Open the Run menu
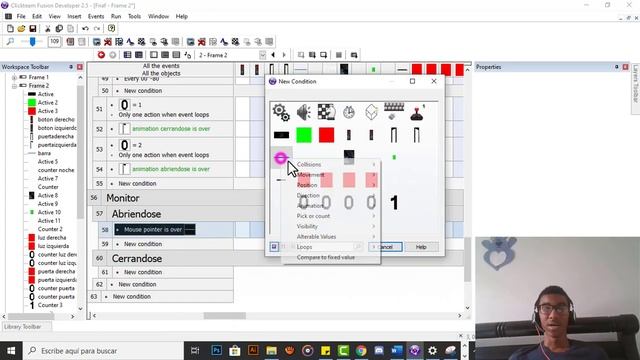 tap(116, 16)
